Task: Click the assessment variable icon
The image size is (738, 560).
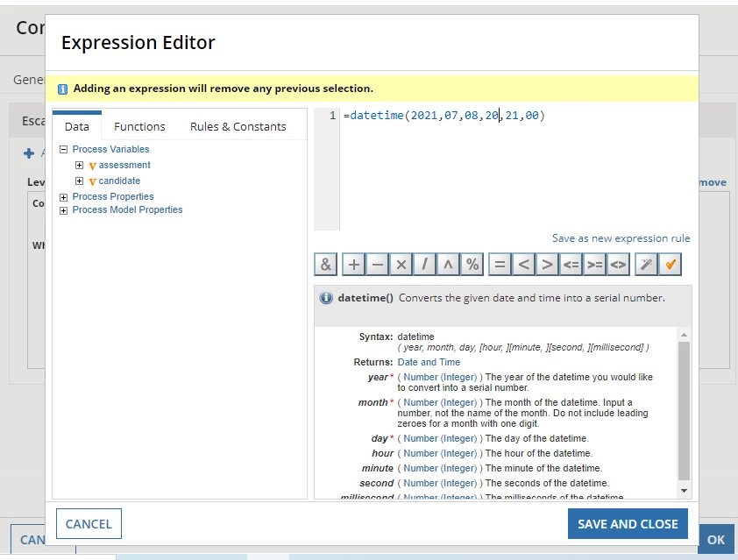Action: tap(92, 166)
